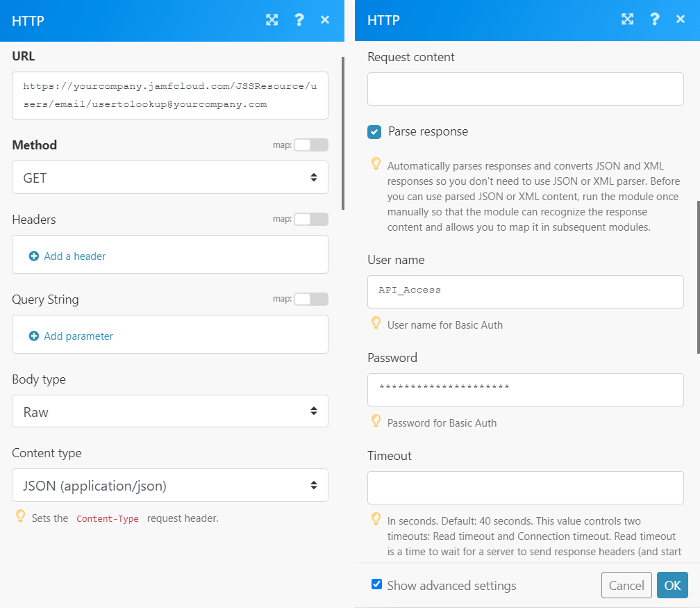Click the Cancel button
This screenshot has width=700, height=608.
point(626,585)
